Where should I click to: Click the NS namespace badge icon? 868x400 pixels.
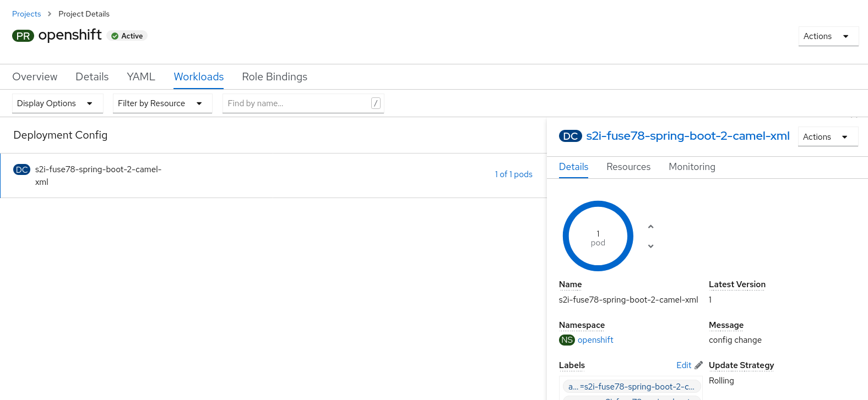point(567,340)
